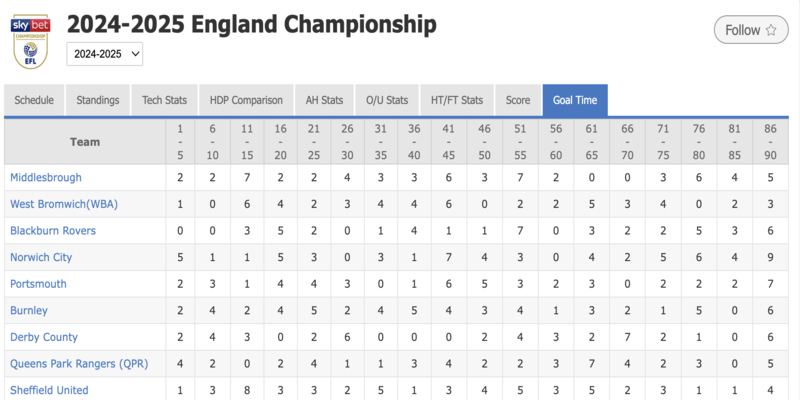View the O/U Stats tab
The image size is (800, 400).
(x=387, y=100)
